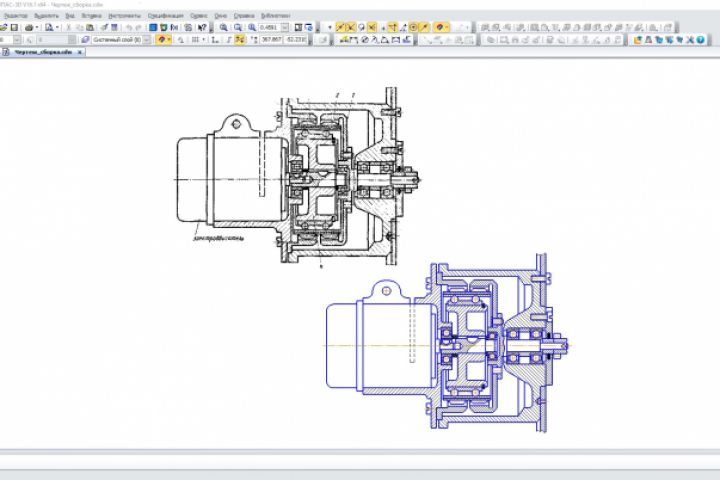This screenshot has width=720, height=480.
Task: Expand the Print preview dropdown arrow
Action: pos(57,28)
